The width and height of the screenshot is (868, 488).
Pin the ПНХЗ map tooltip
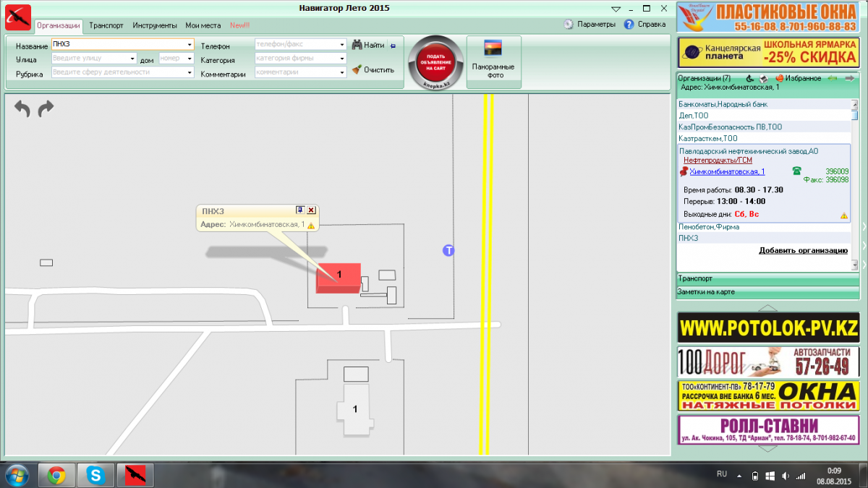click(x=300, y=210)
